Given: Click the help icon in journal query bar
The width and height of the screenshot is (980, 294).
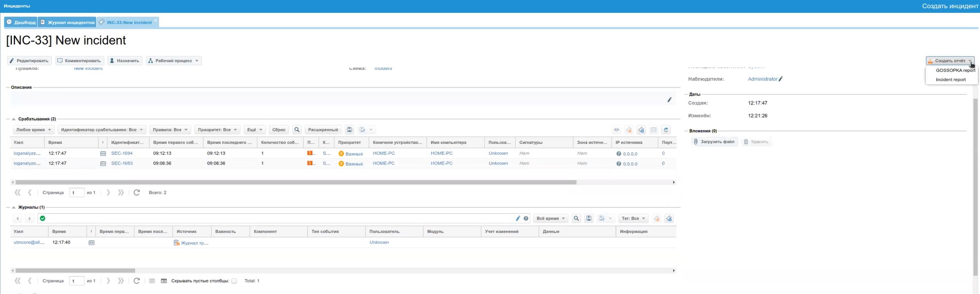Looking at the screenshot, I should point(526,218).
